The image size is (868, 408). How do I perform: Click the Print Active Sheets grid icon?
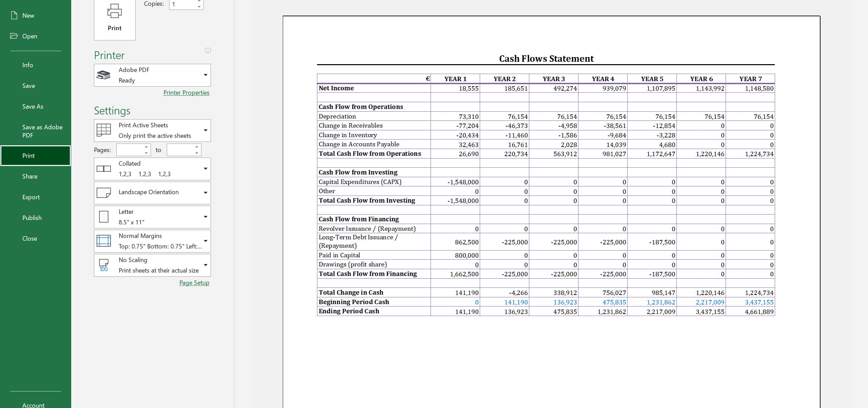104,130
